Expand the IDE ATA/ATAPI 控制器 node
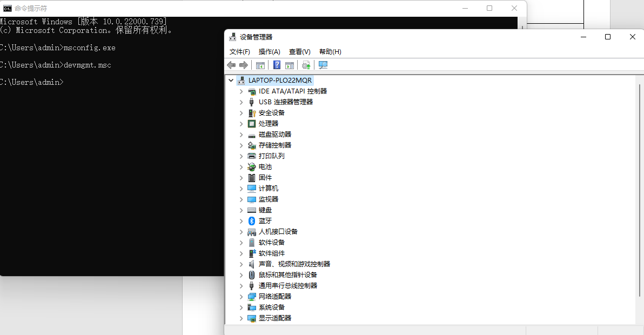The height and width of the screenshot is (335, 644). (x=242, y=91)
